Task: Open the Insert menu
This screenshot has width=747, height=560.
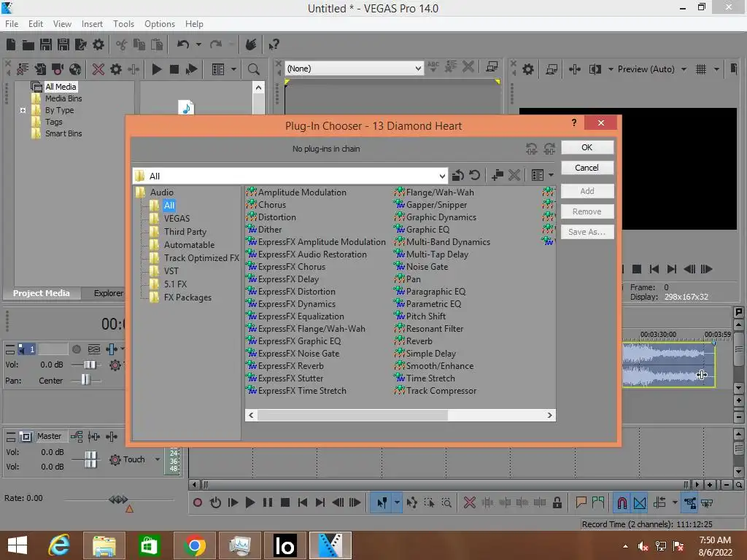Action: (x=92, y=24)
